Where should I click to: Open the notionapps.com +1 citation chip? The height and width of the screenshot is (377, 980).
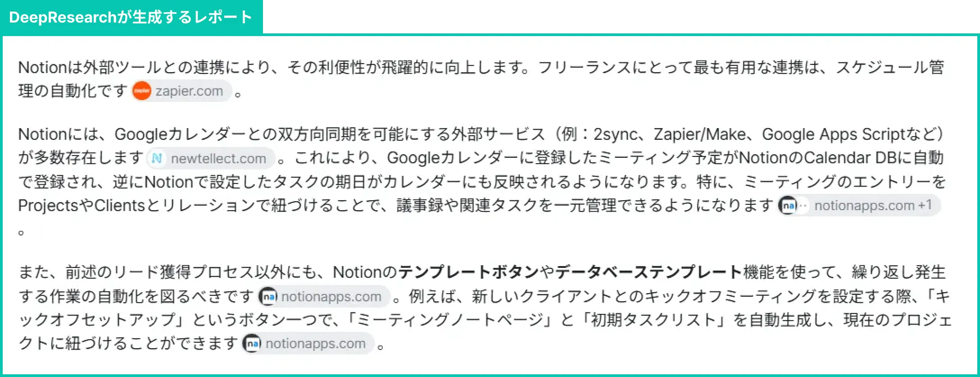pyautogui.click(x=859, y=206)
